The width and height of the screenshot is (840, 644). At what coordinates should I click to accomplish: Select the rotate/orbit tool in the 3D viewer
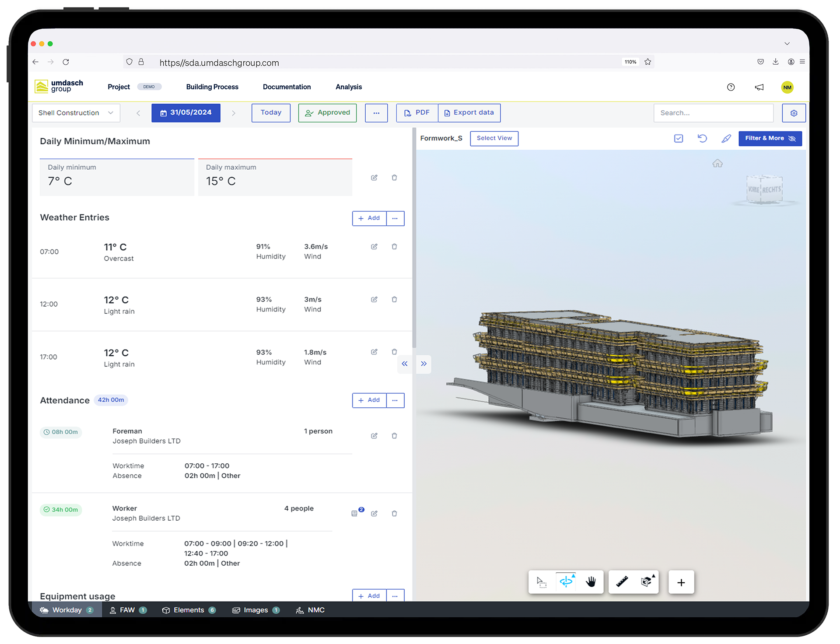click(x=567, y=582)
